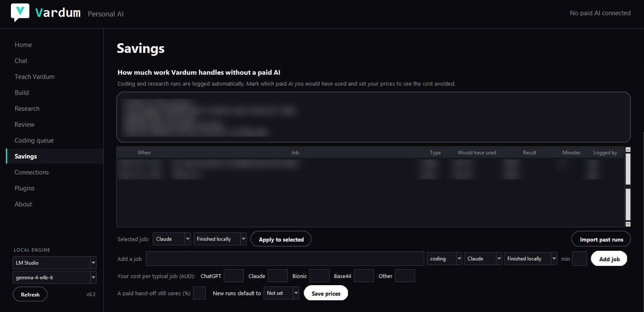
Task: Click Save prices
Action: coord(326,293)
